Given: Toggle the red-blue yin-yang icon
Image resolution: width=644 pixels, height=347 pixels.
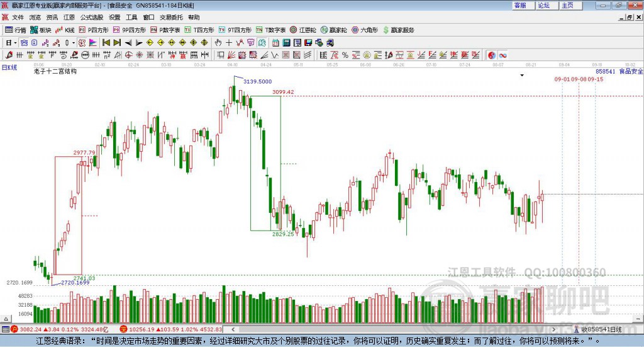Looking at the screenshot, I should [x=492, y=55].
